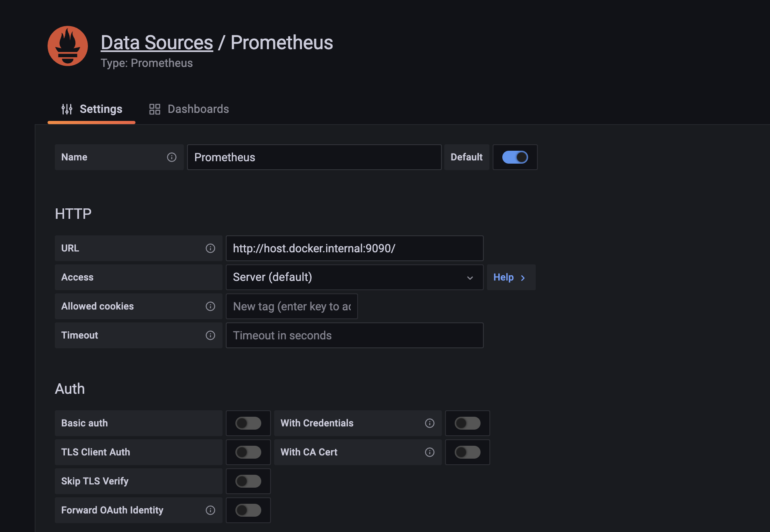Screen dimensions: 770x532
Task: Click the Dashboards tab grid icon
Action: 155,109
